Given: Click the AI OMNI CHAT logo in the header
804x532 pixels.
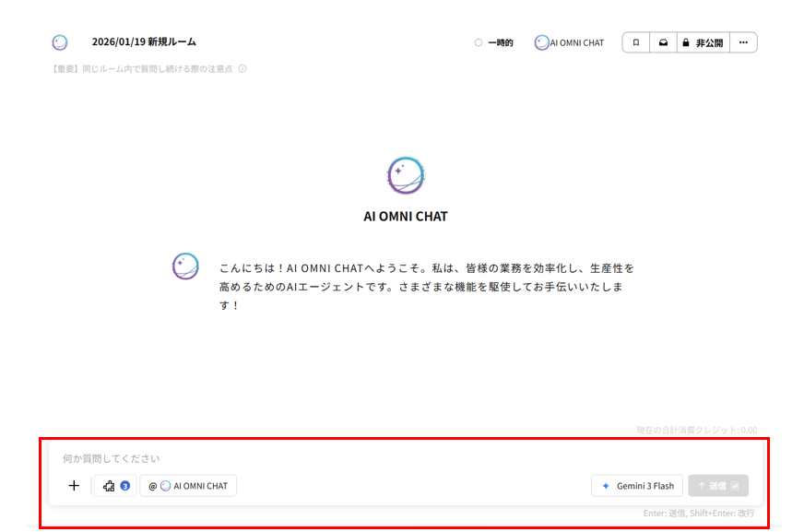Looking at the screenshot, I should (60, 41).
